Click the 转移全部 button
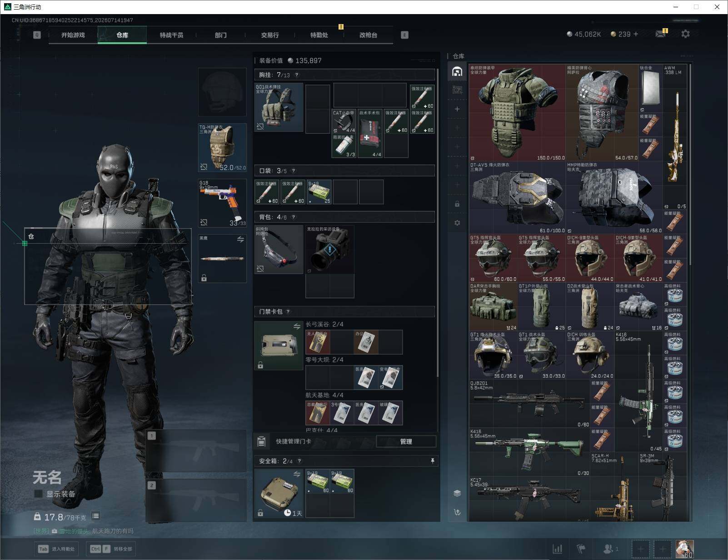 [x=111, y=549]
